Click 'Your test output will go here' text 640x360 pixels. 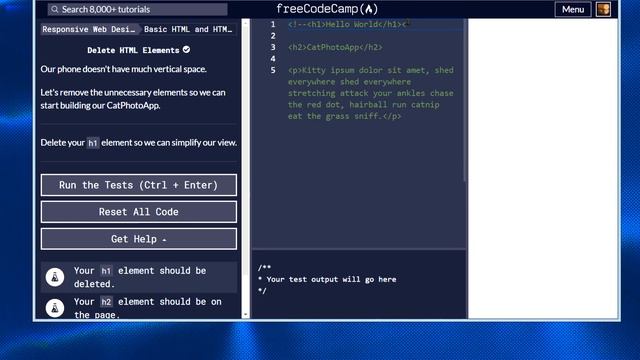[331, 280]
